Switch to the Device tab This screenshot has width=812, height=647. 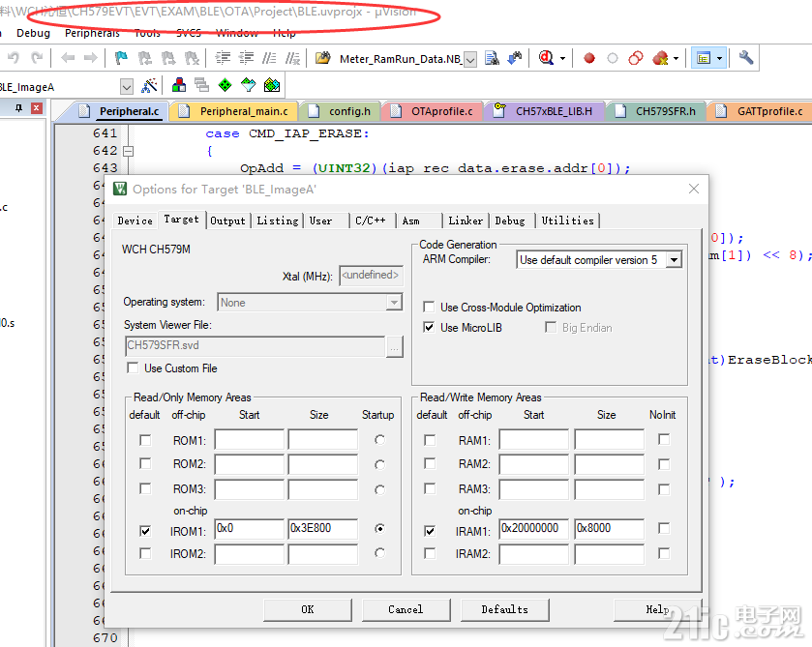[x=135, y=221]
